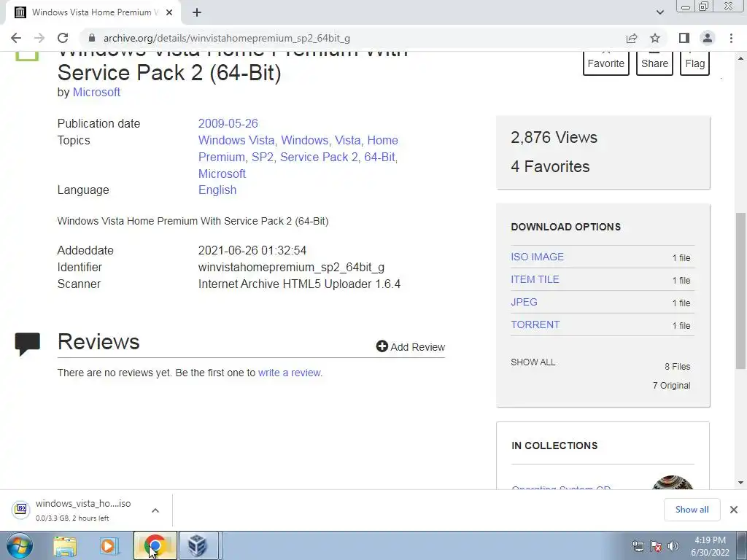
Task: Flag this archive item
Action: 694,63
